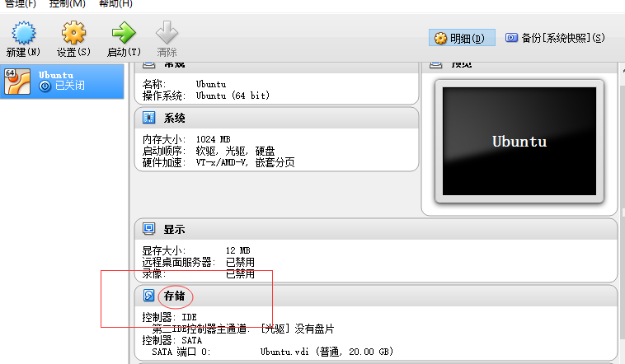Start the VM with 启动(T) arrow
The image size is (625, 364).
click(x=124, y=33)
